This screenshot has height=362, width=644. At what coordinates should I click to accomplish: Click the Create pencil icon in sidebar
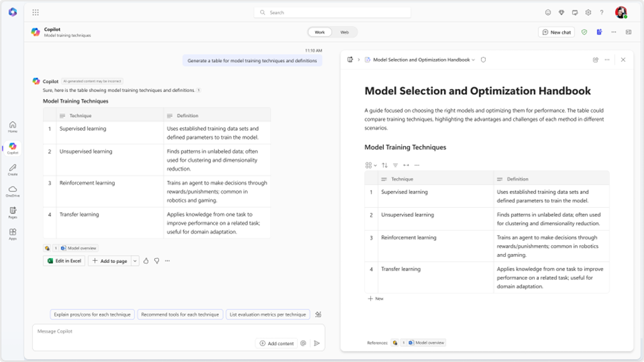[x=12, y=169]
